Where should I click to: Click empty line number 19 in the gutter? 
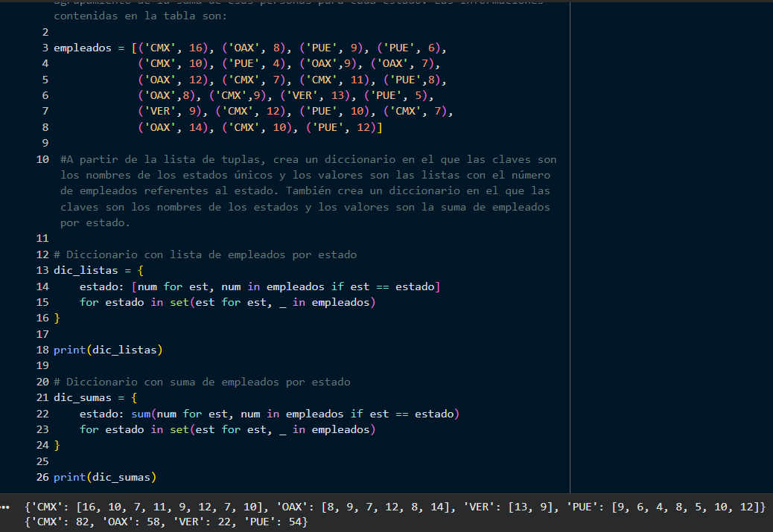click(43, 365)
